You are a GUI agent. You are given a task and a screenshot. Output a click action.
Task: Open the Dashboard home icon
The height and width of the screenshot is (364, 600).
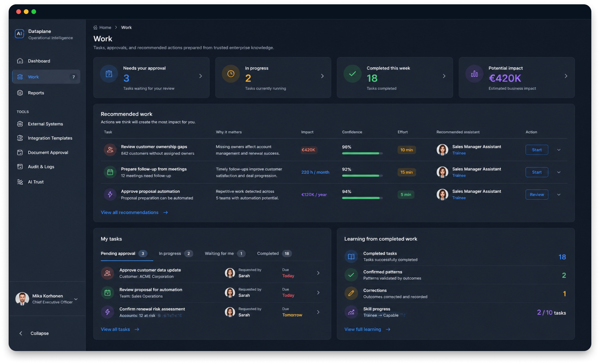tap(20, 61)
